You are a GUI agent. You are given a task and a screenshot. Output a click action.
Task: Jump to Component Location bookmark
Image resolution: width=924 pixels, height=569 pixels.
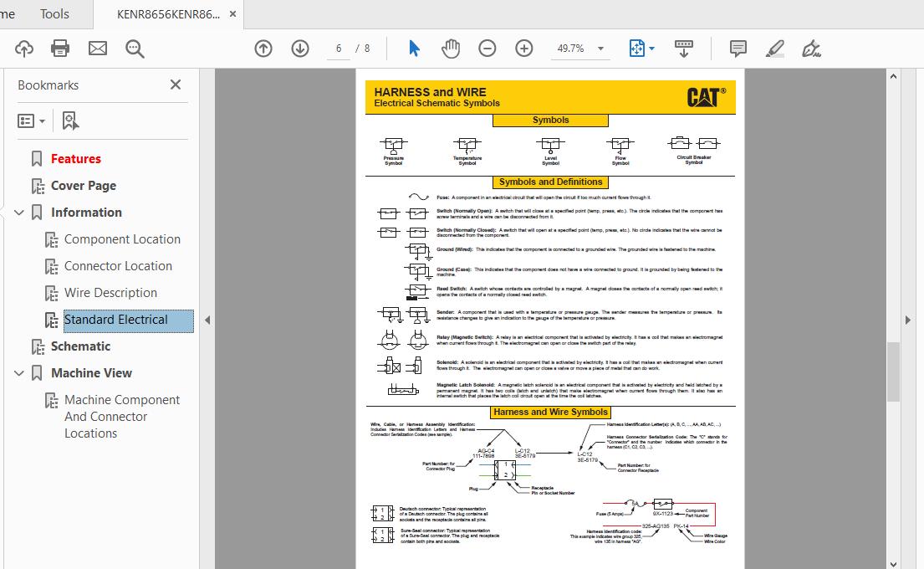point(123,239)
